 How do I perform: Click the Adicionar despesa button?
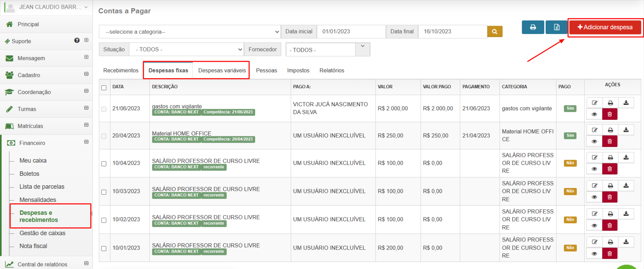605,27
